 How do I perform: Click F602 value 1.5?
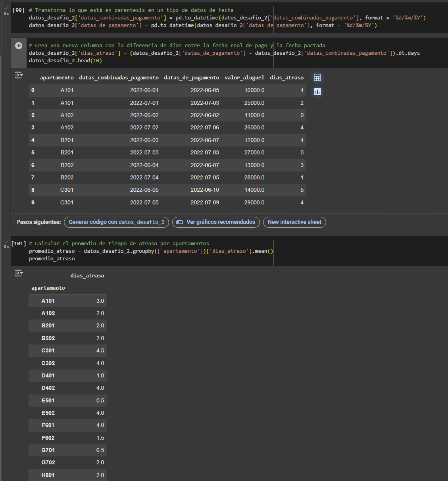coord(100,438)
